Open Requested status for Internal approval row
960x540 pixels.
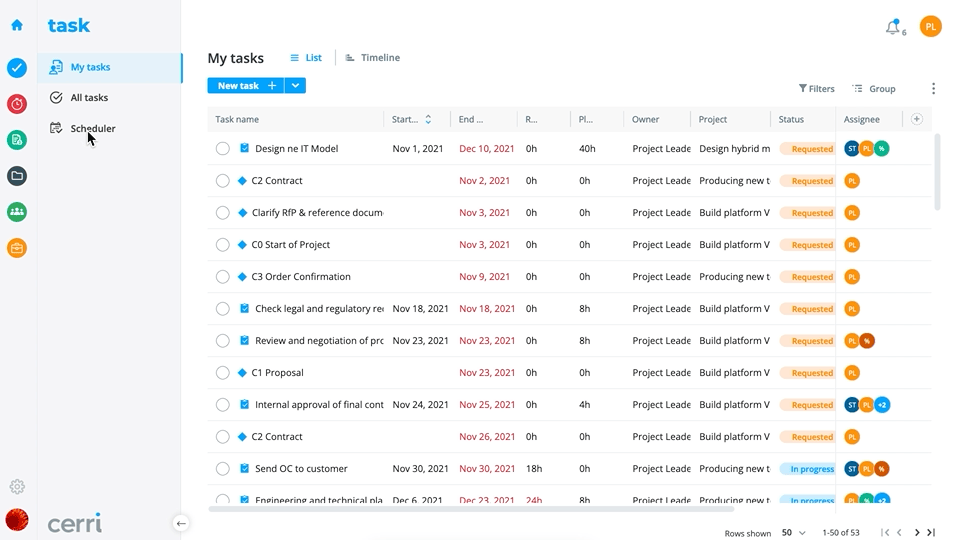808,405
